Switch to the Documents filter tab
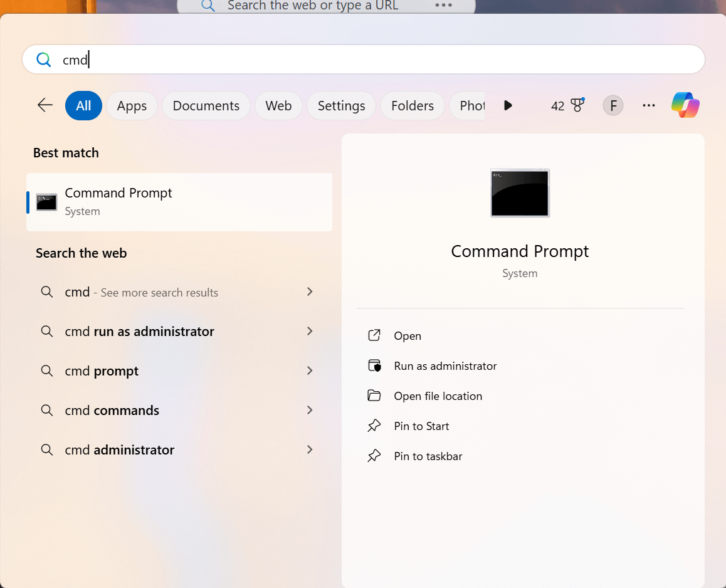Screen dimensions: 726x588 (x=206, y=105)
